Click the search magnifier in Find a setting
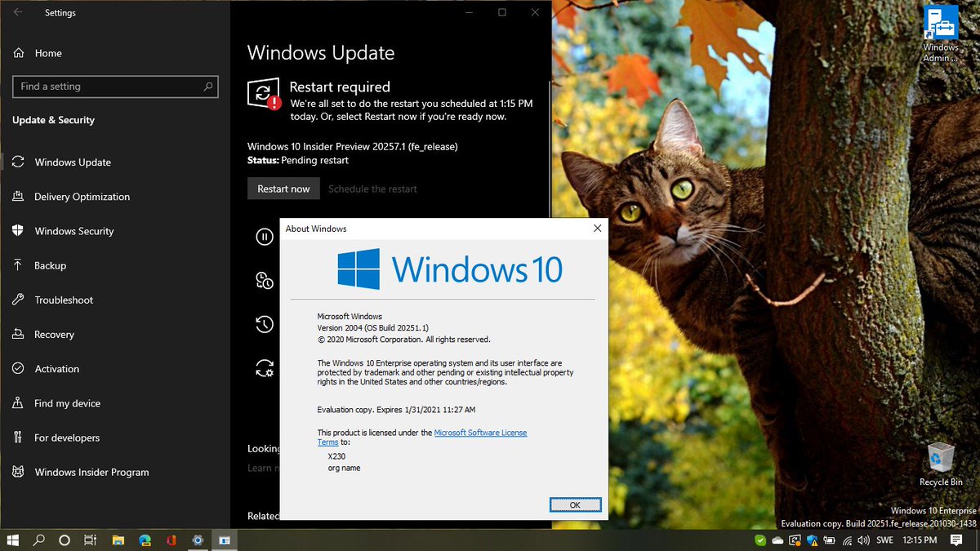This screenshot has width=980, height=551. pos(208,87)
